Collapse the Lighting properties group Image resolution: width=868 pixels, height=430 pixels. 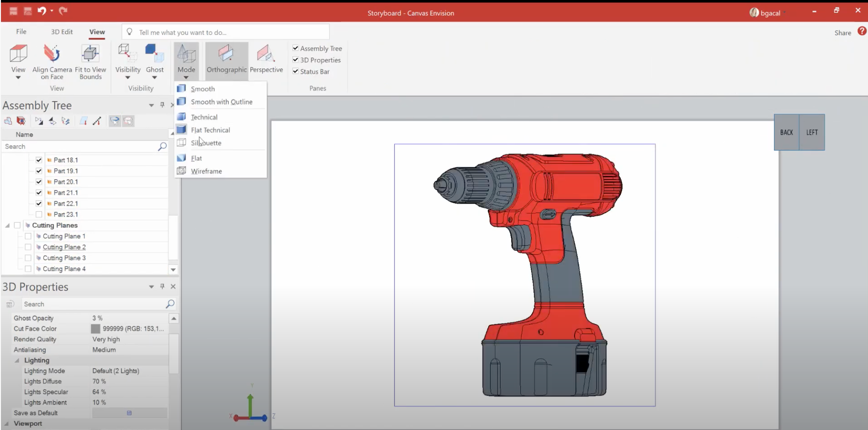pyautogui.click(x=17, y=360)
